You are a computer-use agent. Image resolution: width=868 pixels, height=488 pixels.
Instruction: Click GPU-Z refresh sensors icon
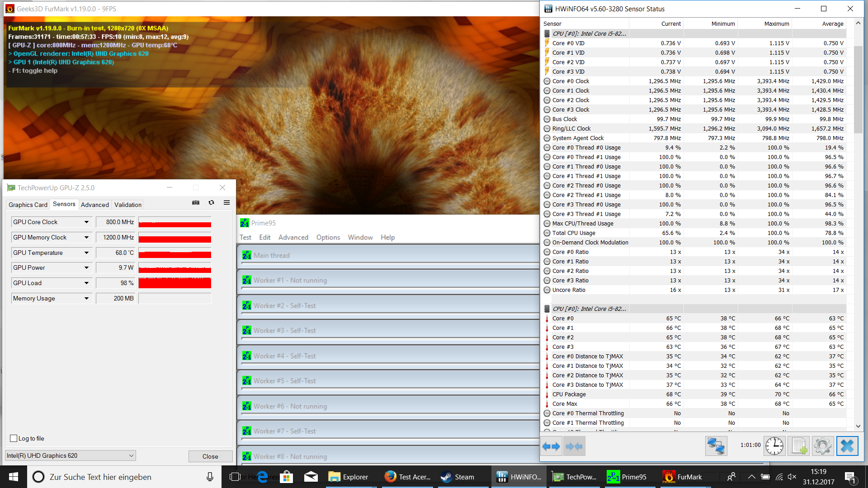pyautogui.click(x=211, y=203)
